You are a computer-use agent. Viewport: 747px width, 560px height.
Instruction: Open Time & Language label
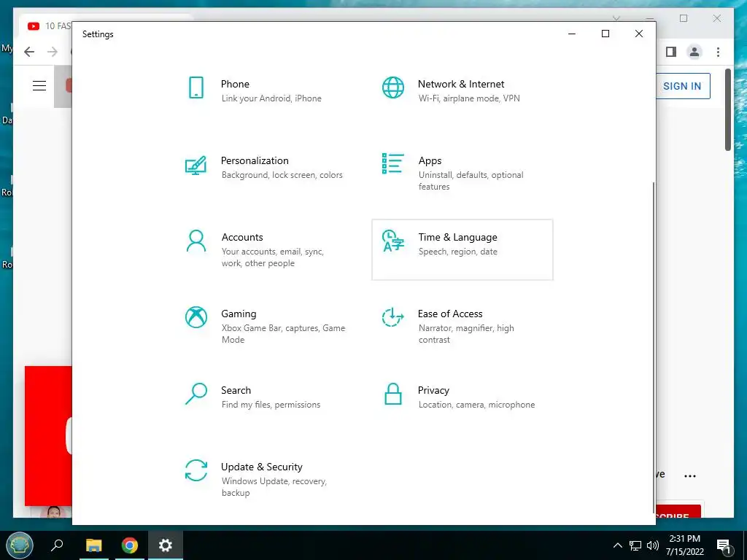(457, 237)
